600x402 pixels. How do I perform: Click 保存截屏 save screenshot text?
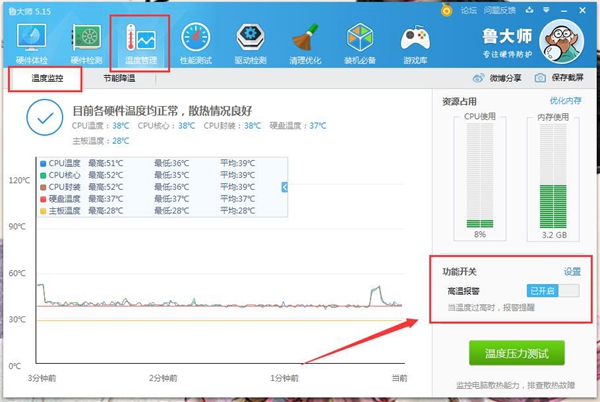click(567, 78)
